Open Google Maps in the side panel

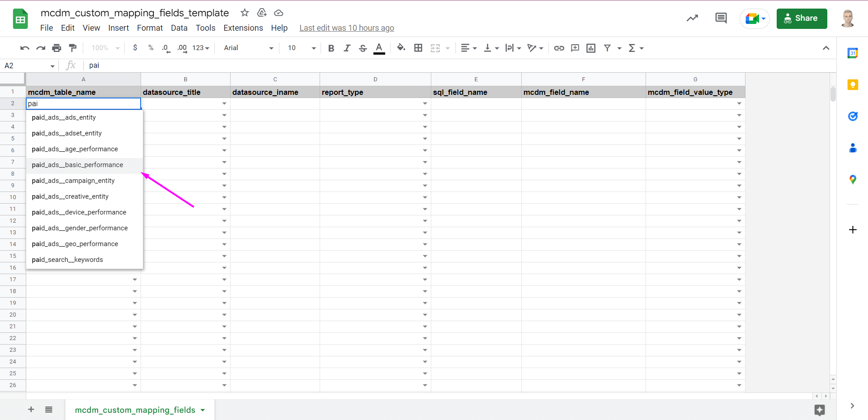tap(854, 180)
